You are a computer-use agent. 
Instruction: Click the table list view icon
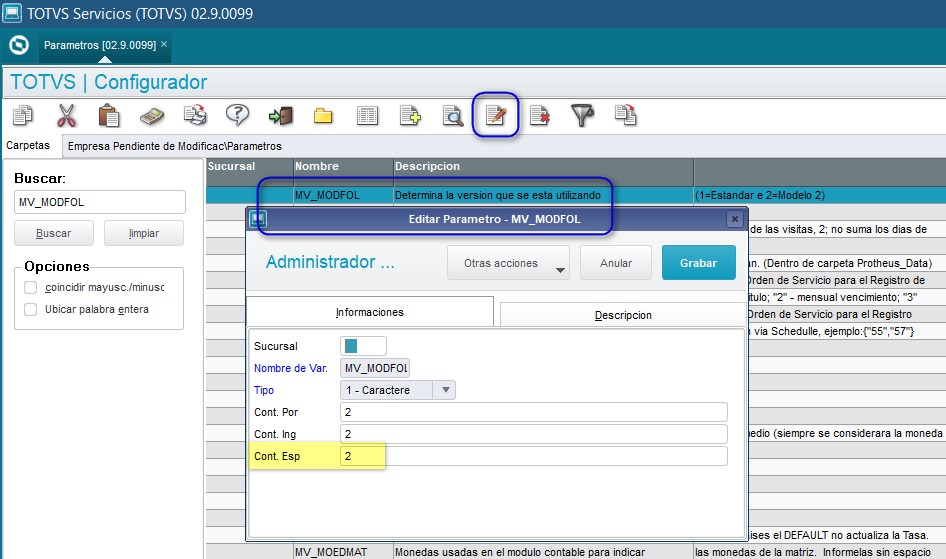click(x=367, y=115)
